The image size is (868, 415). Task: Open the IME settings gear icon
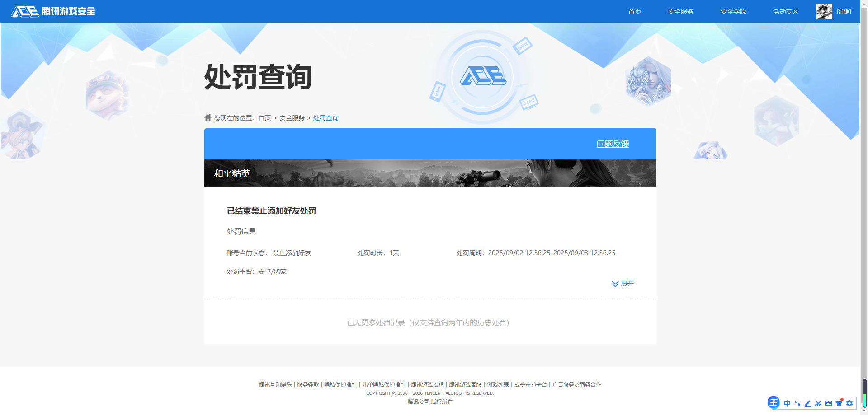coord(849,403)
